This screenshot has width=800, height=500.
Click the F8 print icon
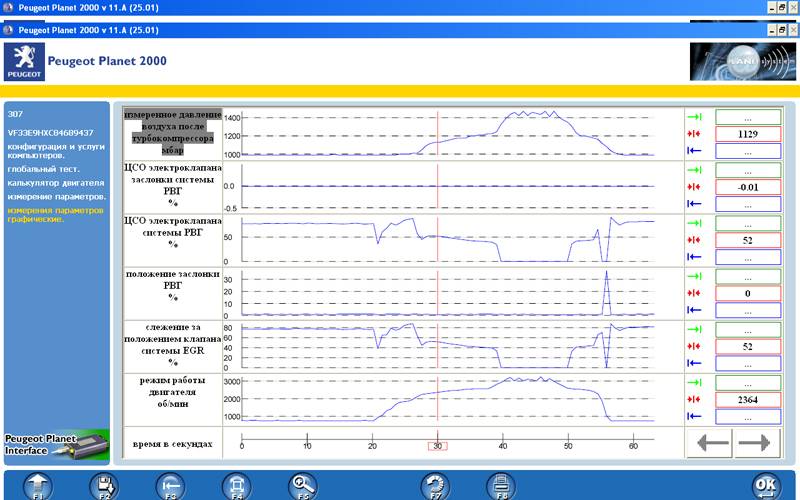tap(502, 485)
